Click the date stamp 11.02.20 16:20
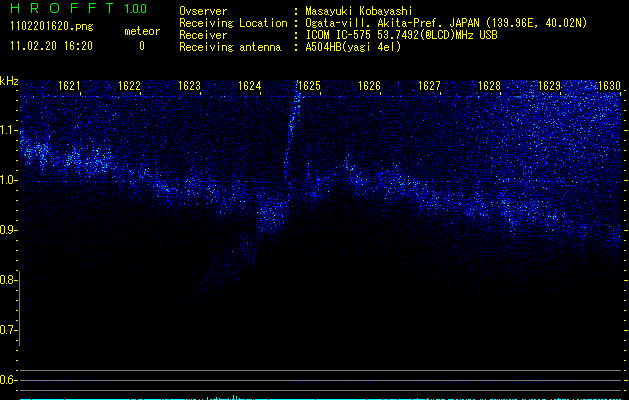The height and width of the screenshot is (400, 629). [51, 46]
